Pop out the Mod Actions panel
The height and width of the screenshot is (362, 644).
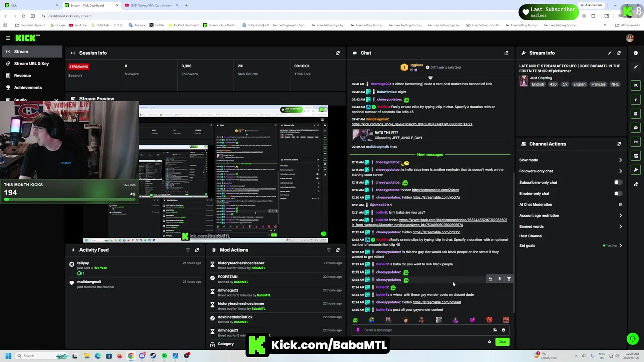pos(338,250)
